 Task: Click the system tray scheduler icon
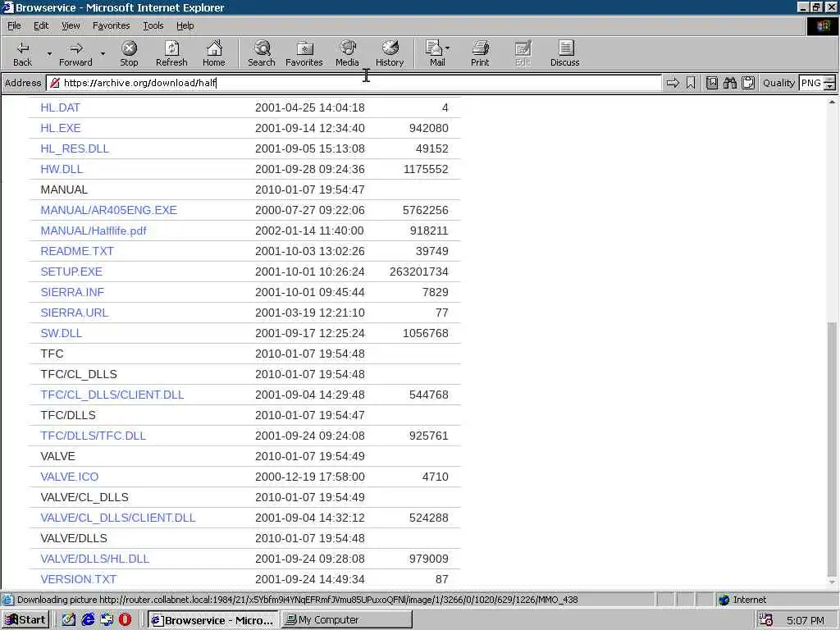tap(766, 620)
